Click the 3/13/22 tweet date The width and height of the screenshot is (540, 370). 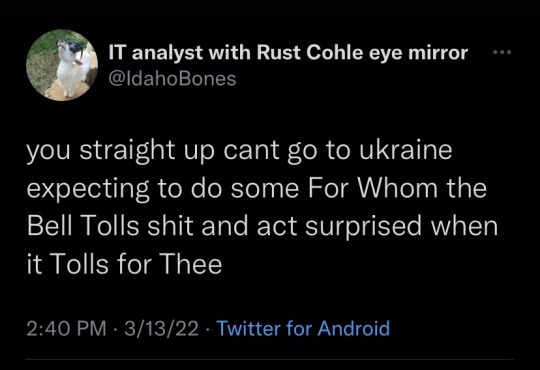(x=161, y=328)
